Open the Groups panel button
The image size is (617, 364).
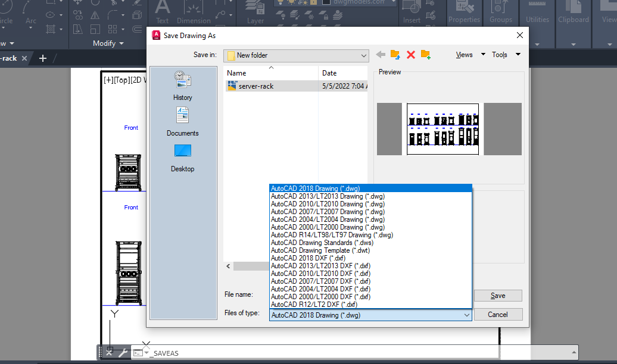501,12
